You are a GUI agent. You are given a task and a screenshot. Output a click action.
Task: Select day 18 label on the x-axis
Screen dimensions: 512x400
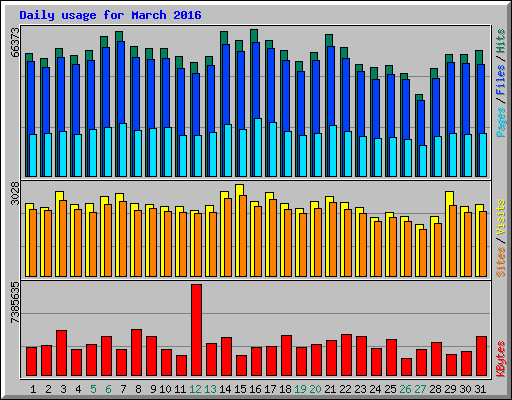[285, 389]
